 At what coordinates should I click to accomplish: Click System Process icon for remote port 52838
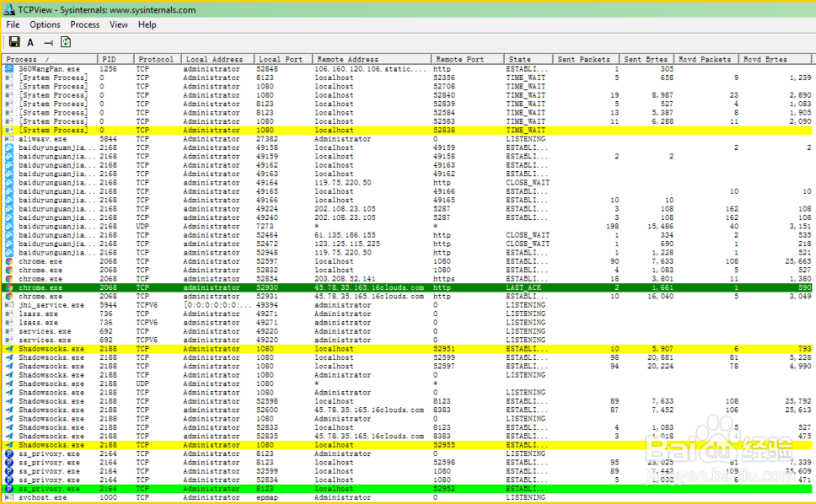point(9,130)
